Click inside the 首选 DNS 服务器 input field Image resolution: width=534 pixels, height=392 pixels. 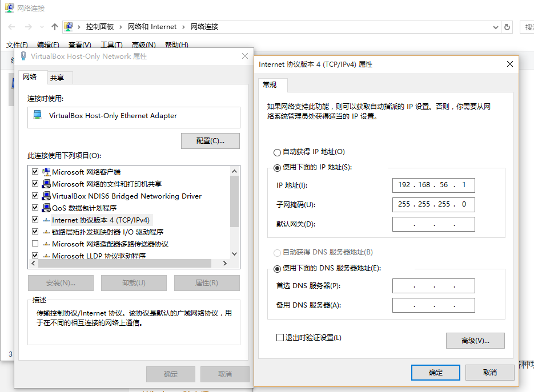[433, 286]
